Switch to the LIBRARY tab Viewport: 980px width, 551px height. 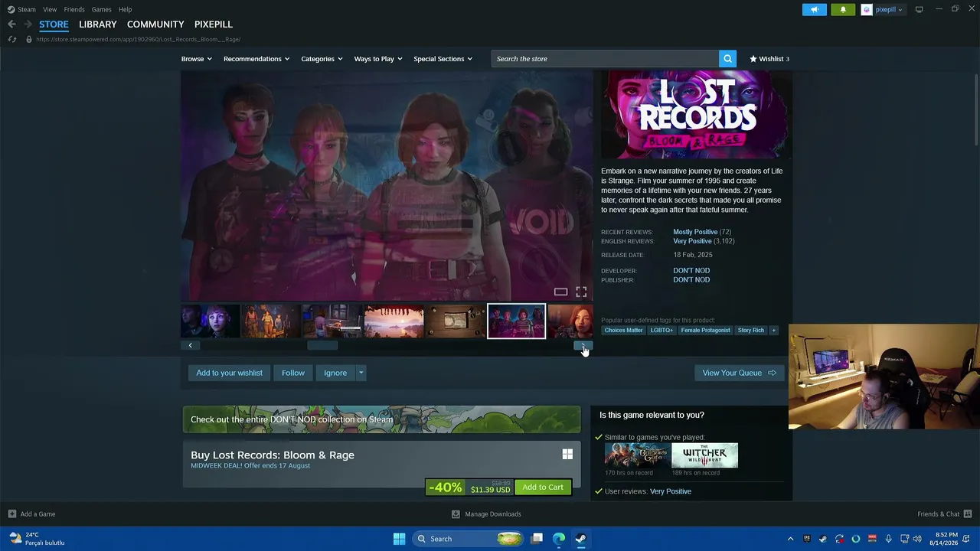click(98, 24)
